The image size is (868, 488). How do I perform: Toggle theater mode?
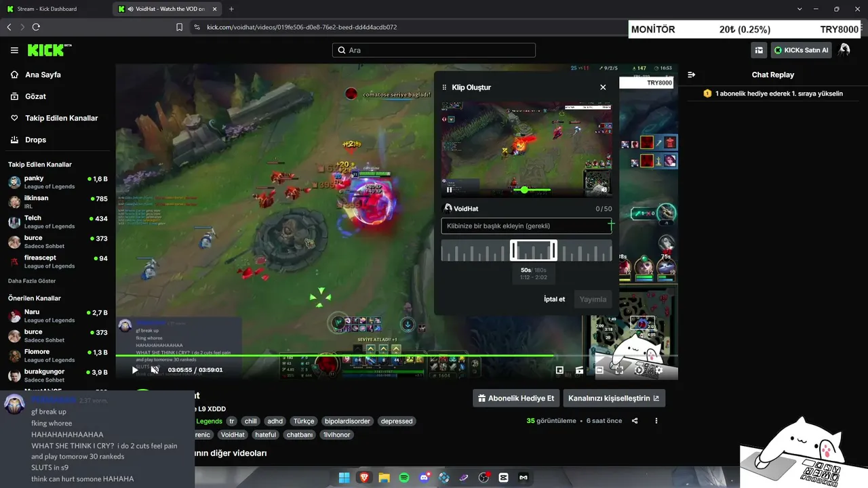click(599, 370)
